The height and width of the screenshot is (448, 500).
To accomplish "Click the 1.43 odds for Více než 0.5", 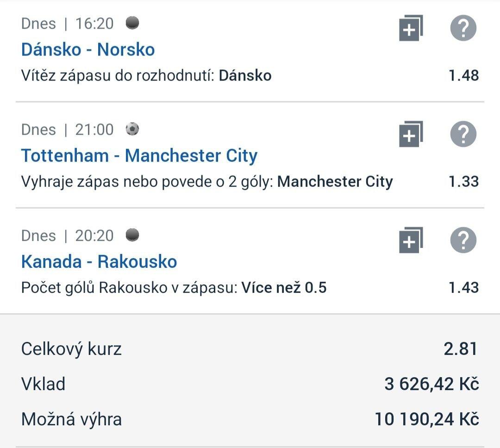I will point(463,288).
